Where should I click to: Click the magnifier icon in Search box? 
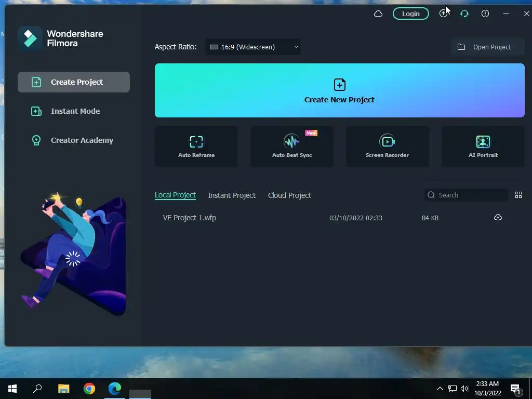[x=431, y=195]
